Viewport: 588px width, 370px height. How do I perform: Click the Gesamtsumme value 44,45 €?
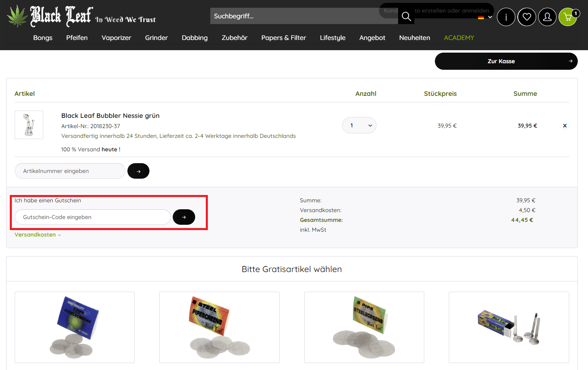[522, 220]
